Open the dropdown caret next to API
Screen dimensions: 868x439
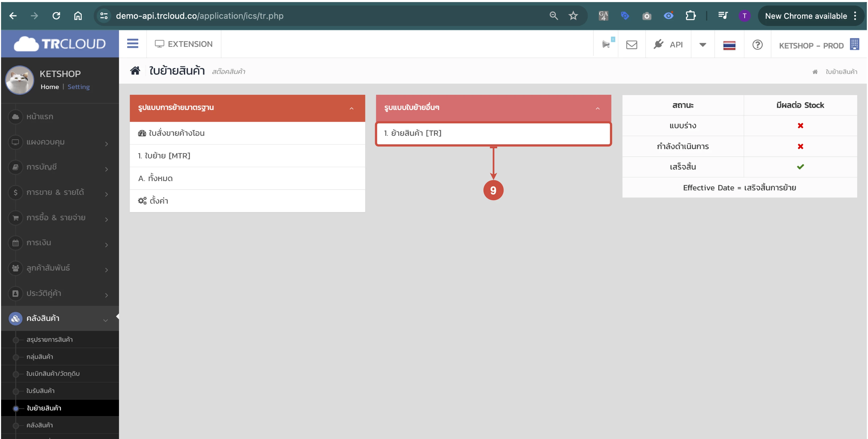(702, 44)
